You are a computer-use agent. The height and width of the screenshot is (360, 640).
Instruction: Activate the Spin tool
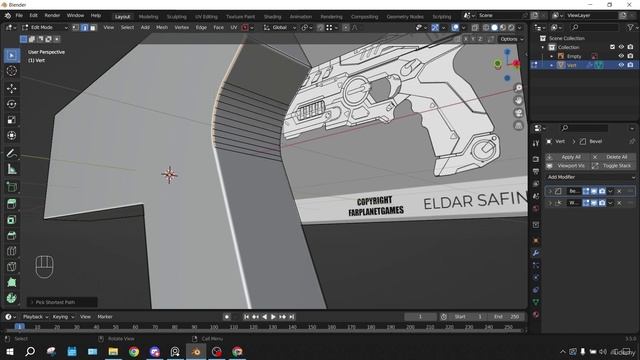click(x=12, y=298)
